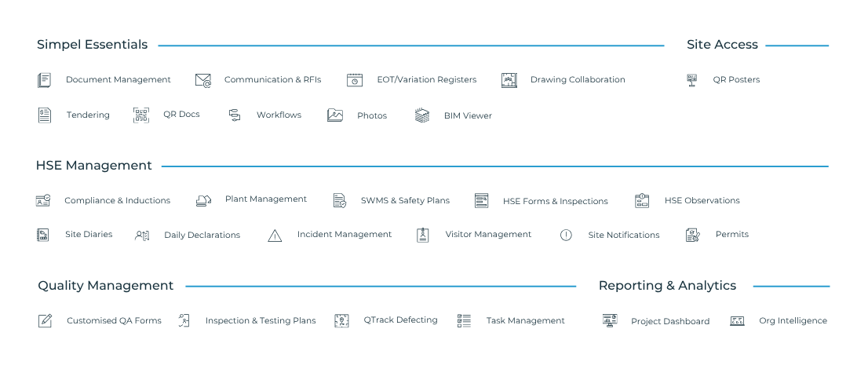Open the Visitor Management link
Viewport: 868px width, 369px height.
pyautogui.click(x=488, y=235)
